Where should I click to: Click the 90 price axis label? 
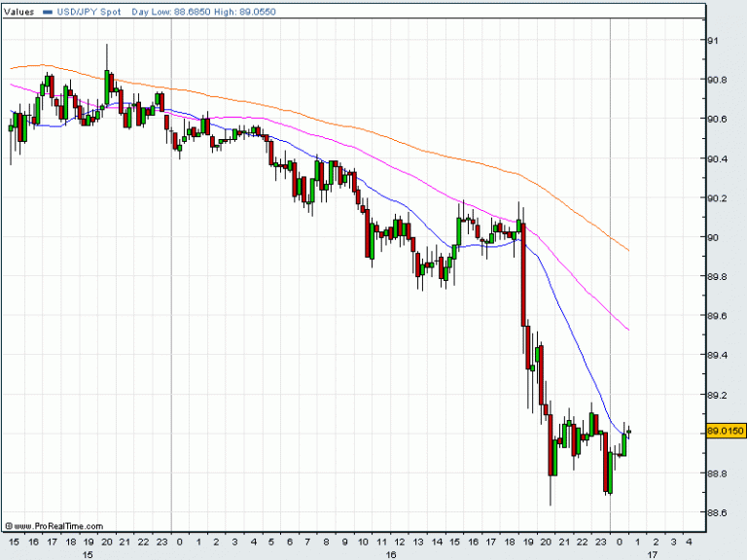coord(715,237)
